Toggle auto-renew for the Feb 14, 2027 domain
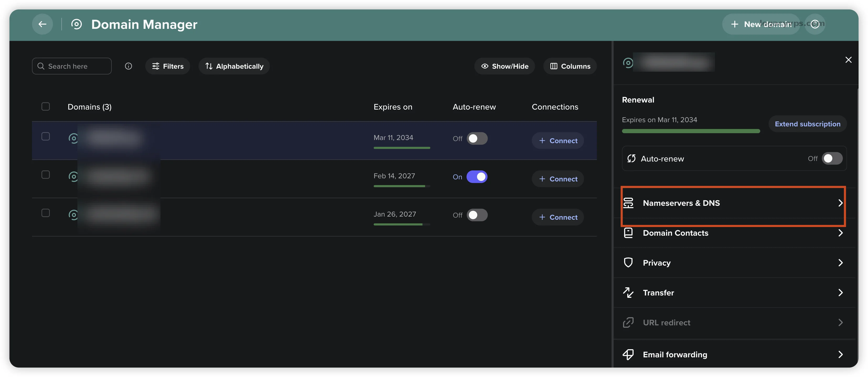Viewport: 868px width, 377px height. tap(477, 176)
